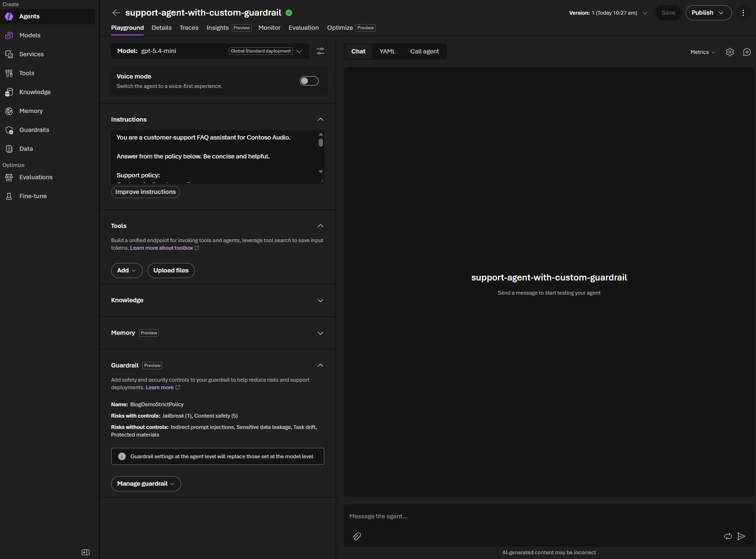Viewport: 756px width, 559px height.
Task: Switch to the Playground tab
Action: click(x=127, y=28)
